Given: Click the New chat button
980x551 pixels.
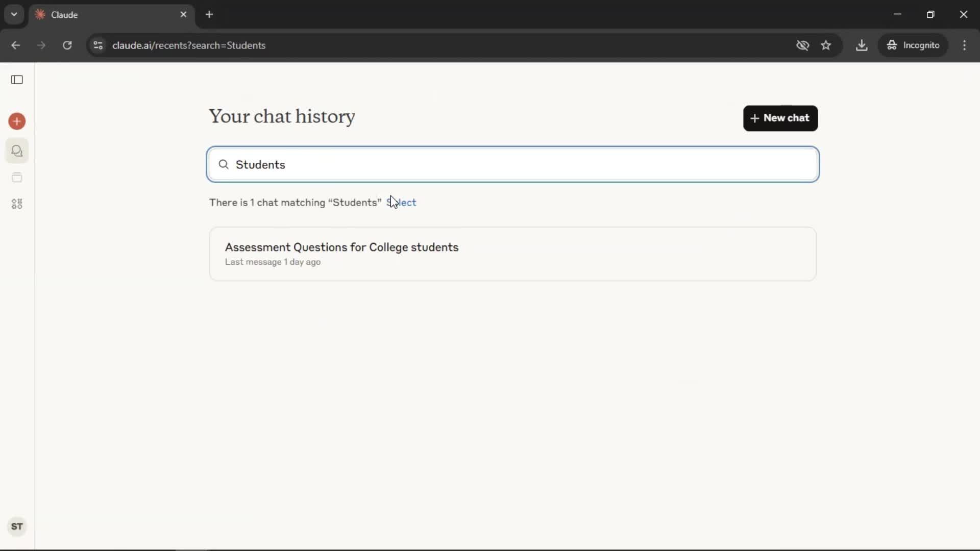Looking at the screenshot, I should 780,118.
